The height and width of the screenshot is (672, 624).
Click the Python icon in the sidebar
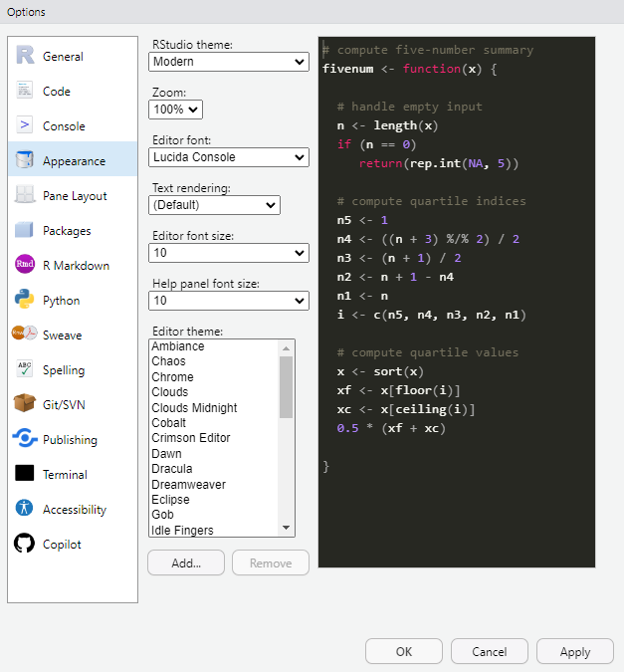[25, 300]
